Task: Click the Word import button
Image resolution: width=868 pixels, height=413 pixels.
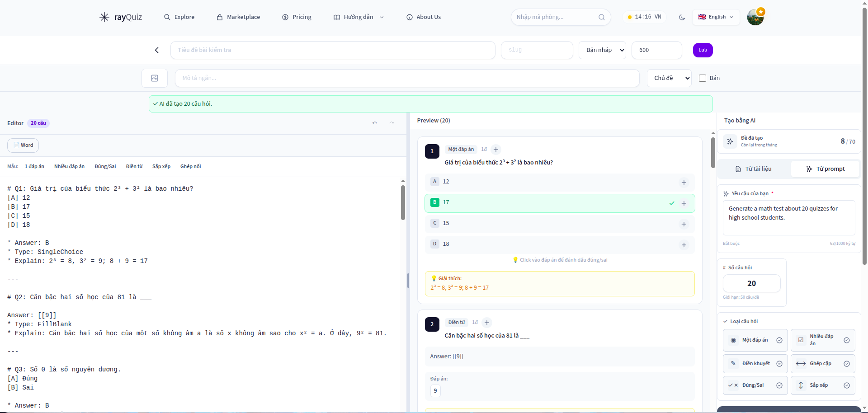Action: (23, 145)
